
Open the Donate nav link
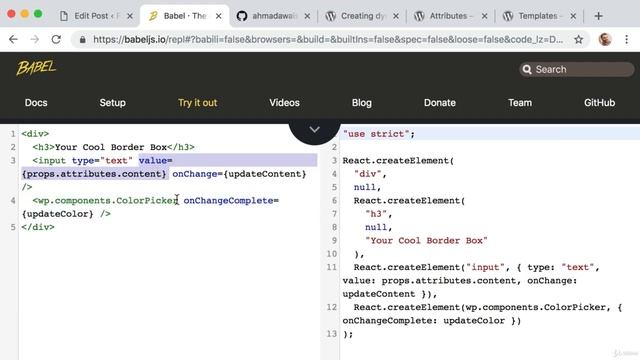(x=440, y=103)
